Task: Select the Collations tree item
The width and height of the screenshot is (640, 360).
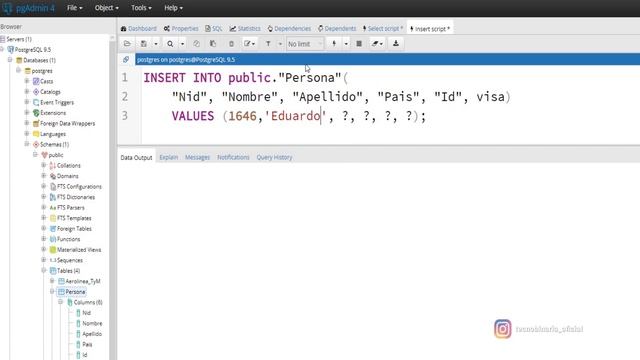Action: 69,166
